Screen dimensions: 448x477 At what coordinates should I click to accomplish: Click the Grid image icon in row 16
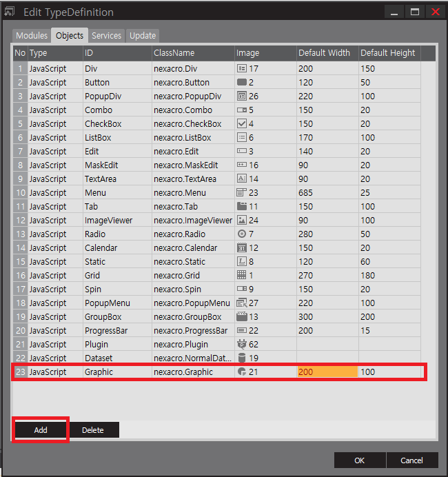pyautogui.click(x=241, y=275)
